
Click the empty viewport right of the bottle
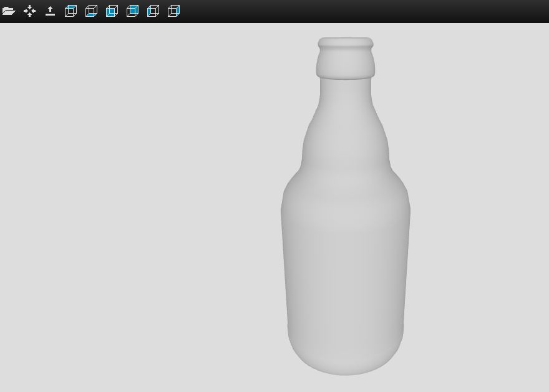(x=480, y=206)
